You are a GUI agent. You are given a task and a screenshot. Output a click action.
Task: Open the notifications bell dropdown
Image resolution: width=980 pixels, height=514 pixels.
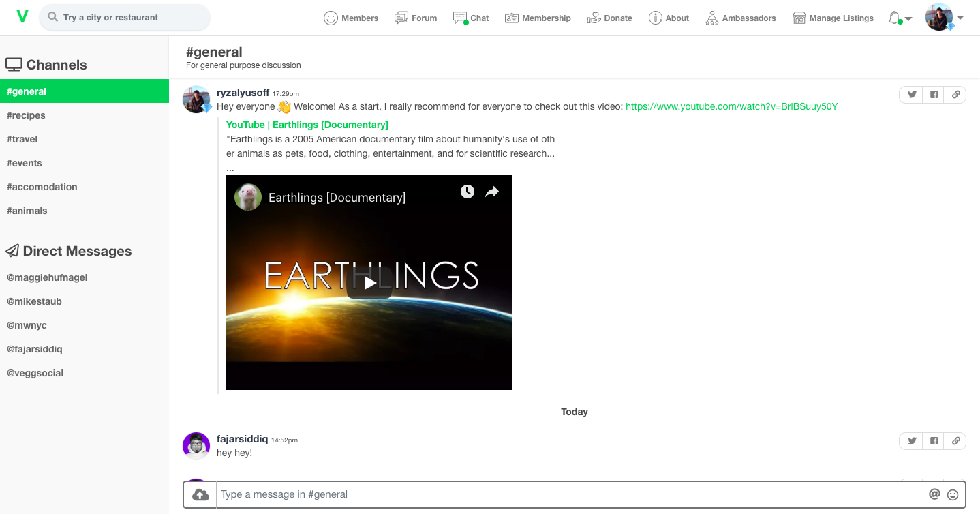900,18
